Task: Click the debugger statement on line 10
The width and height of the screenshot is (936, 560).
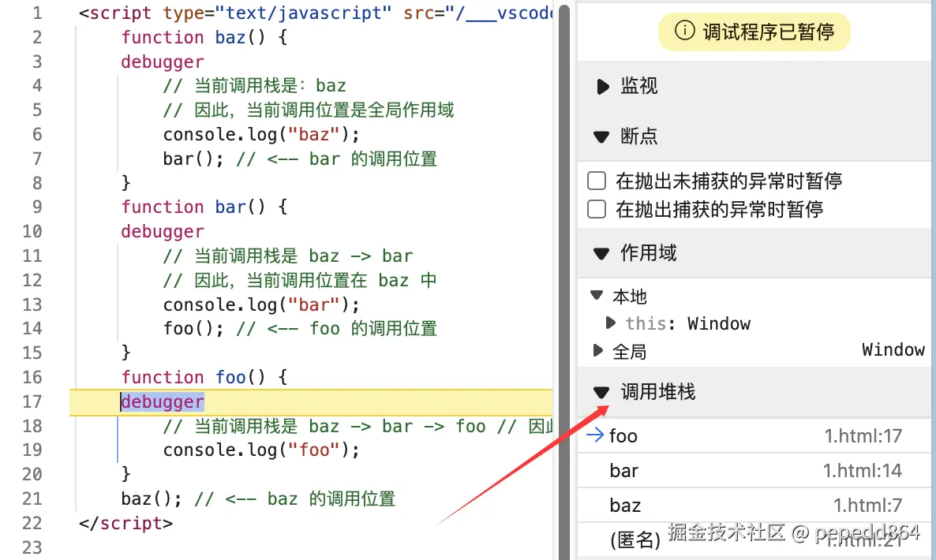Action: 163,231
